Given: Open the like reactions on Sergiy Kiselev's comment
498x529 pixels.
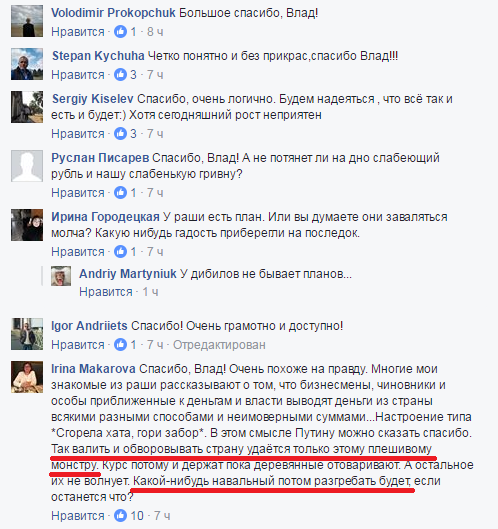Looking at the screenshot, I should [120, 134].
